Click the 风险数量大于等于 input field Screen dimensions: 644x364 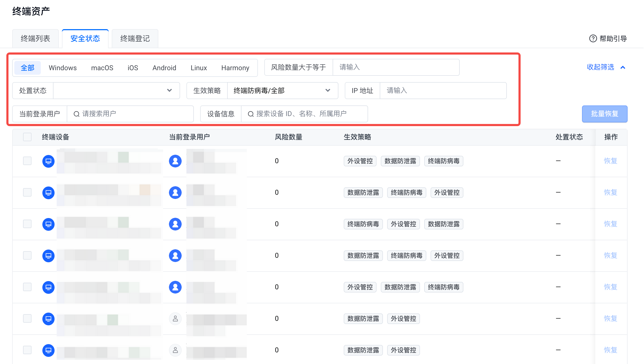click(396, 67)
